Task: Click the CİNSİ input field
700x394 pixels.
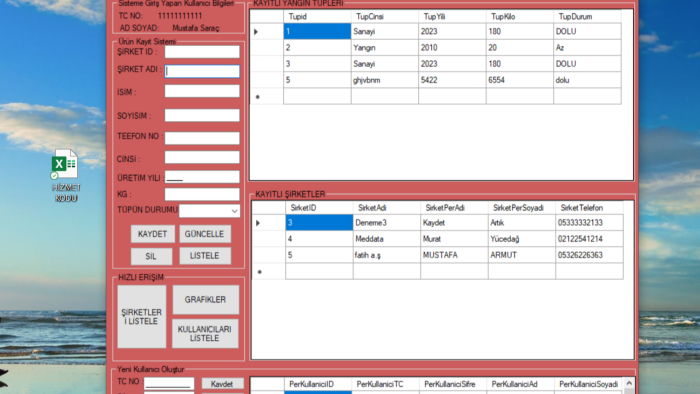Action: pos(202,158)
